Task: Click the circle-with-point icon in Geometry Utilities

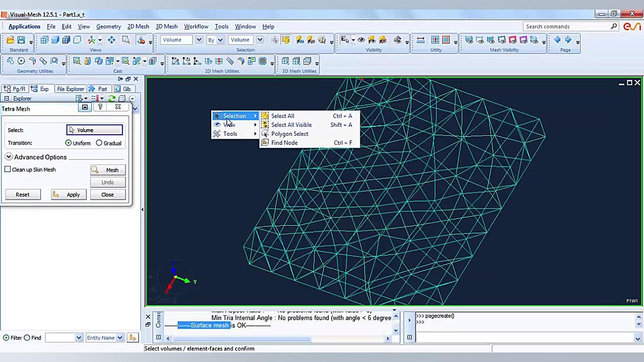Action: [x=21, y=61]
